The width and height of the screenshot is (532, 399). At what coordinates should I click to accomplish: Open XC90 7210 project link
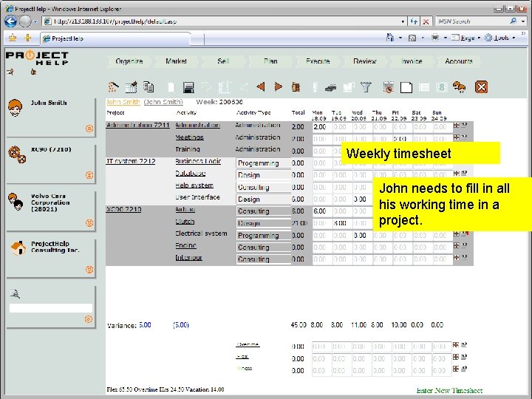123,210
